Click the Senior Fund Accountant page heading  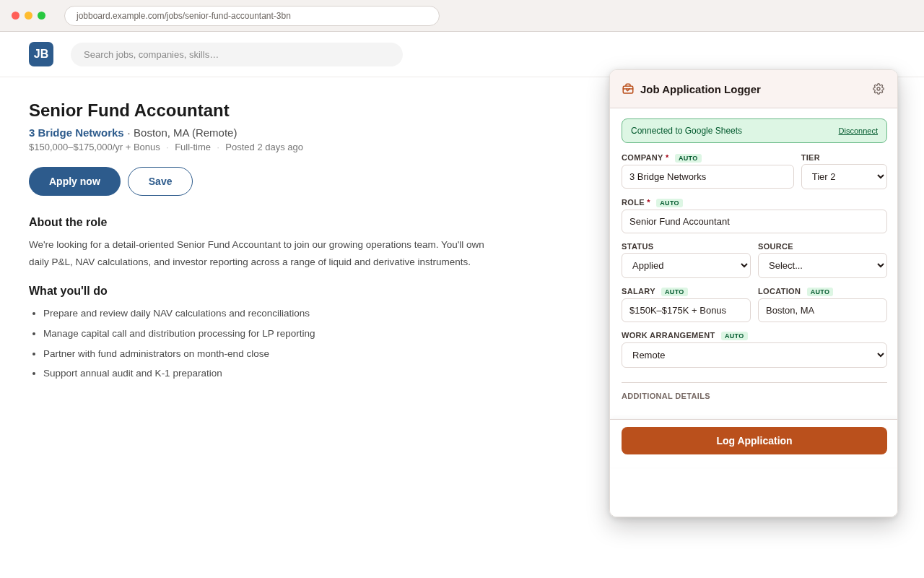pyautogui.click(x=129, y=111)
